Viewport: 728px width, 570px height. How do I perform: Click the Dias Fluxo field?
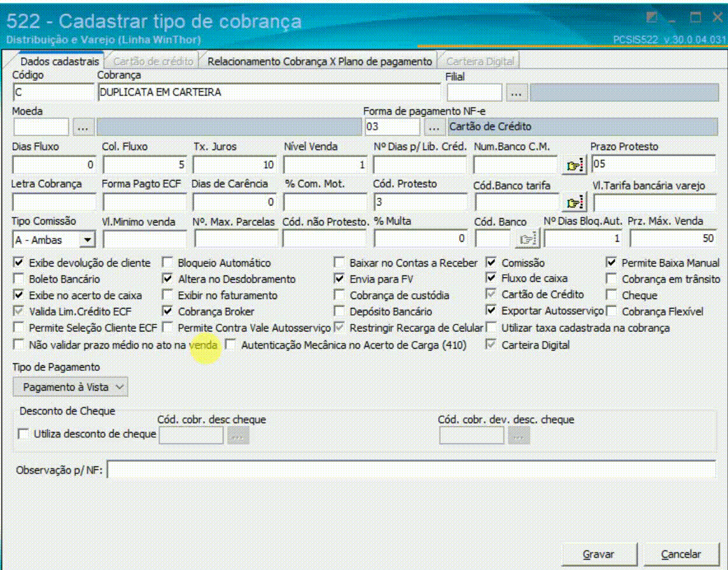[x=53, y=165]
